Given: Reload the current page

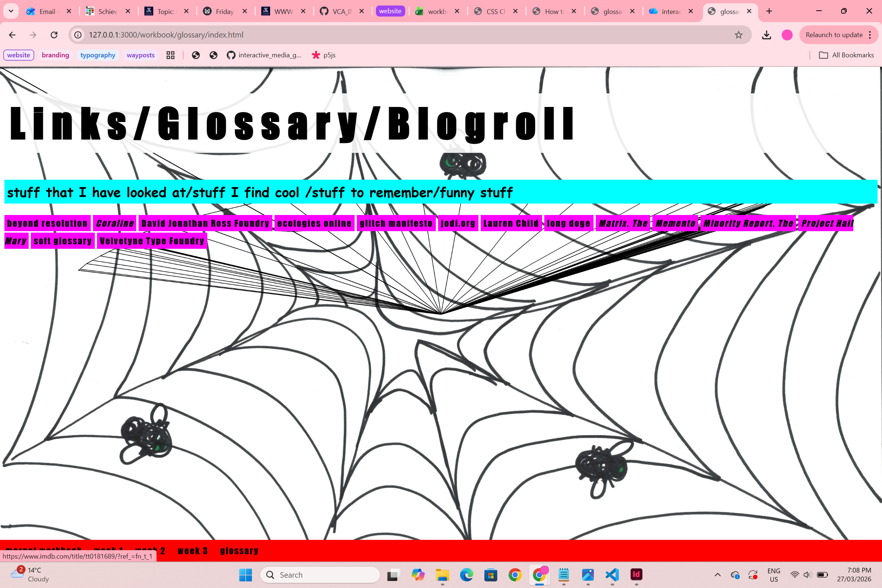Looking at the screenshot, I should (54, 35).
